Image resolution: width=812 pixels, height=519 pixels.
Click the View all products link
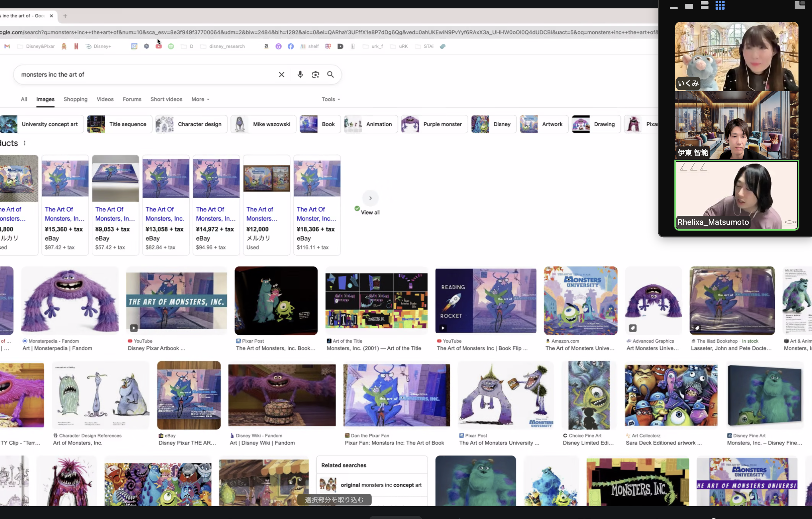[x=370, y=212]
